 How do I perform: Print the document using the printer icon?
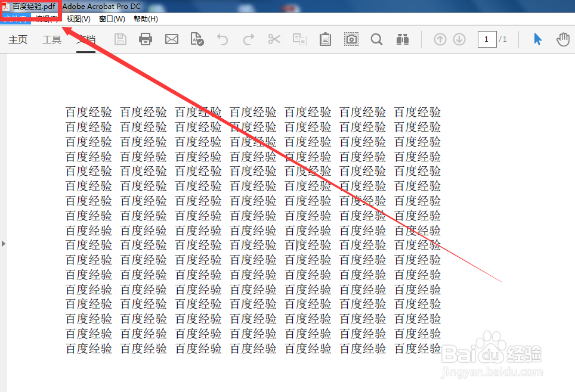click(146, 39)
